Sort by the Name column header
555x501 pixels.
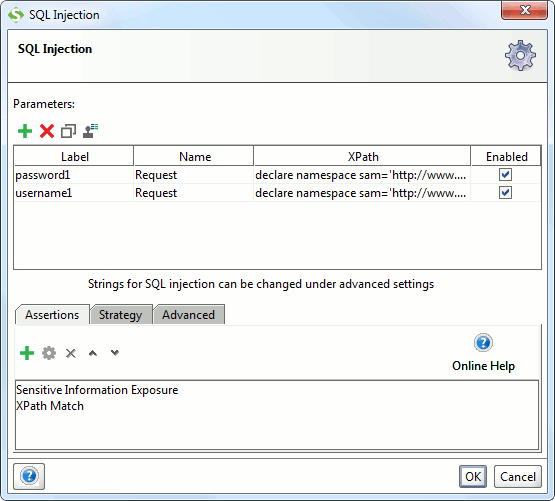coord(194,156)
